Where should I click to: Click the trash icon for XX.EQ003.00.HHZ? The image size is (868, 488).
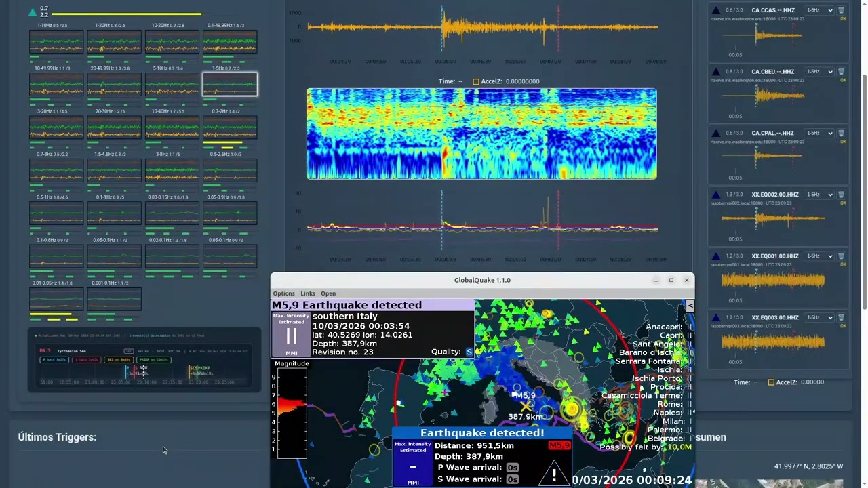pyautogui.click(x=842, y=317)
